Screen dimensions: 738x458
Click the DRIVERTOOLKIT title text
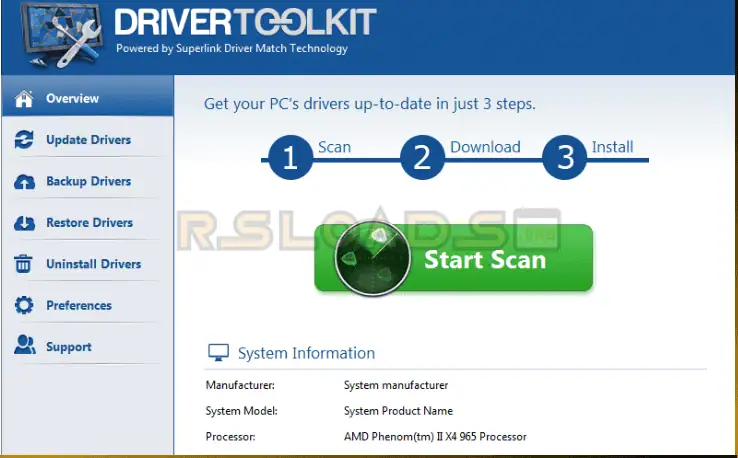245,21
